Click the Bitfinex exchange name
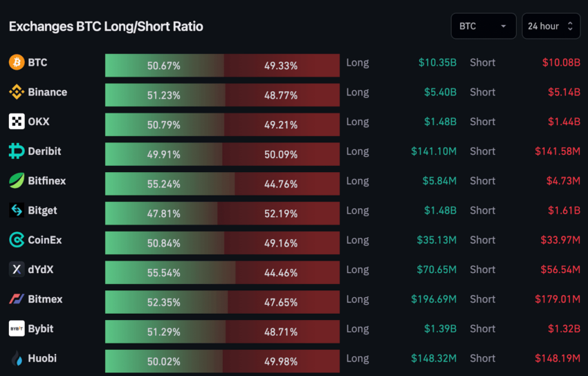Viewport: 588px width, 376px height. click(47, 181)
